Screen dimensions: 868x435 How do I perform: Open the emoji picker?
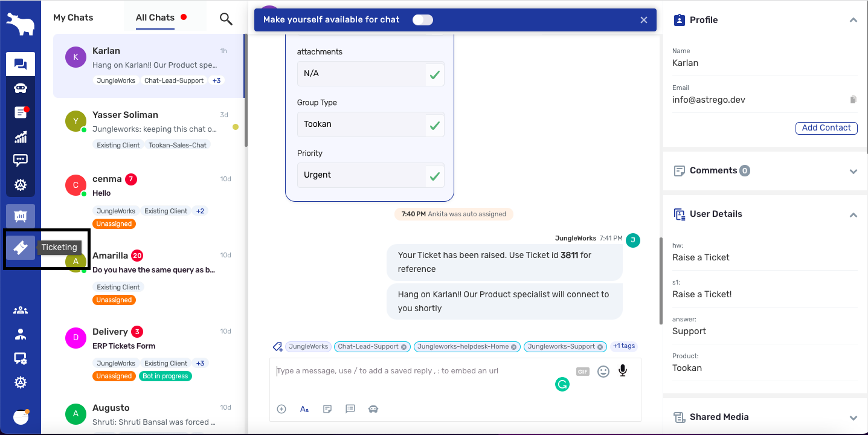(x=603, y=372)
